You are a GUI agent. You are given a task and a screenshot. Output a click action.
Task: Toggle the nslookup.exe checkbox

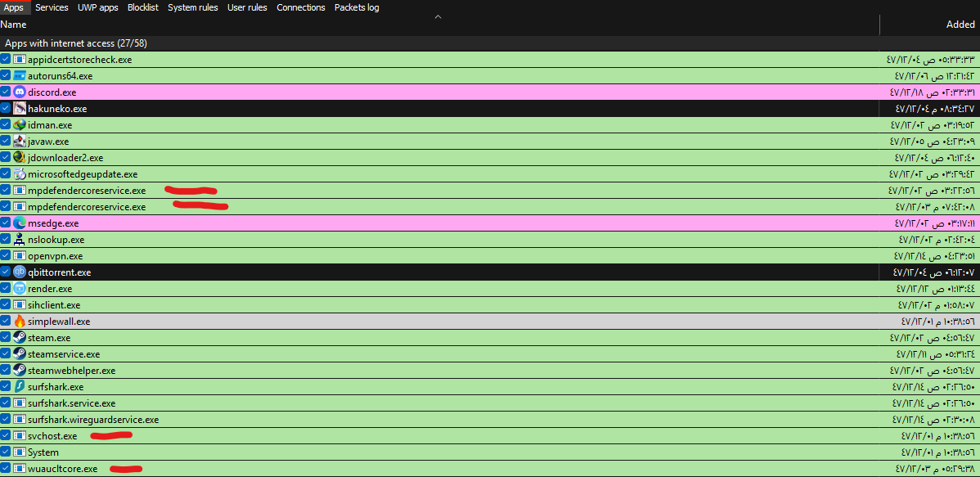[x=6, y=240]
